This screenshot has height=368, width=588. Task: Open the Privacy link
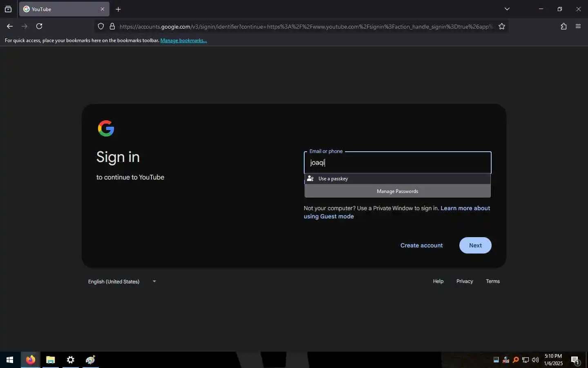465,281
